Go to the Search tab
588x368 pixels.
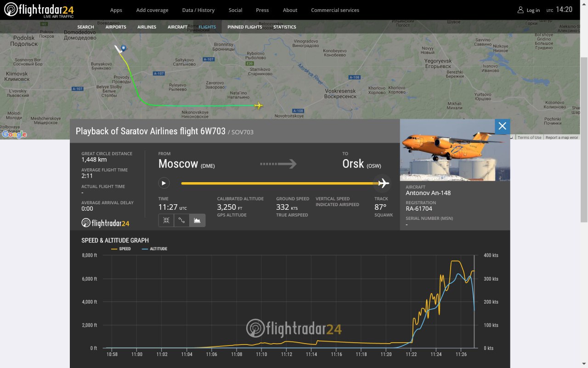85,27
